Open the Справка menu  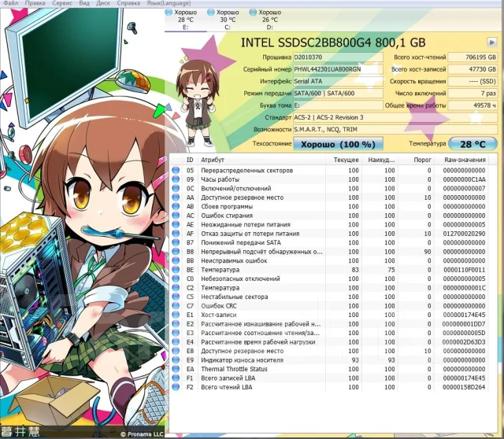(128, 3)
